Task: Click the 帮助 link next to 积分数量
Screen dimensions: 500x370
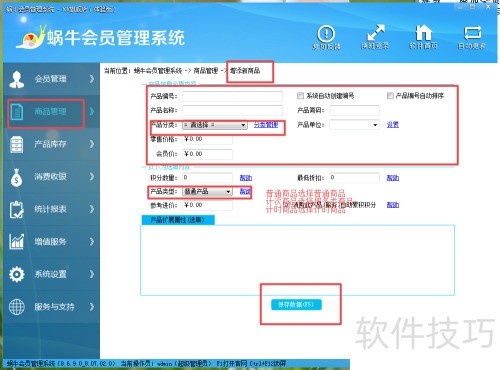Action: (x=246, y=178)
